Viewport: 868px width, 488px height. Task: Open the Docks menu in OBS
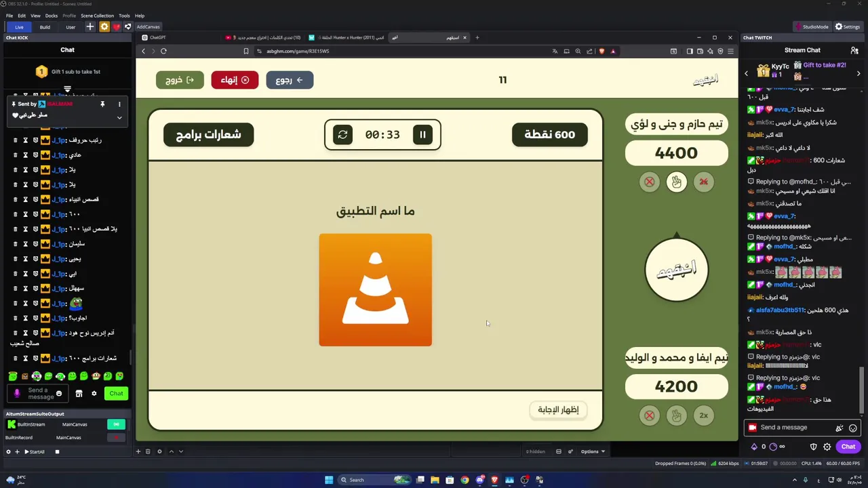[x=52, y=16]
